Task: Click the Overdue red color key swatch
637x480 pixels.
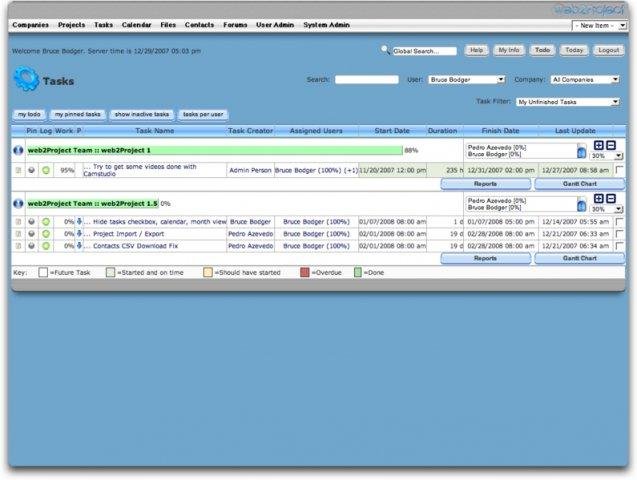Action: click(305, 272)
